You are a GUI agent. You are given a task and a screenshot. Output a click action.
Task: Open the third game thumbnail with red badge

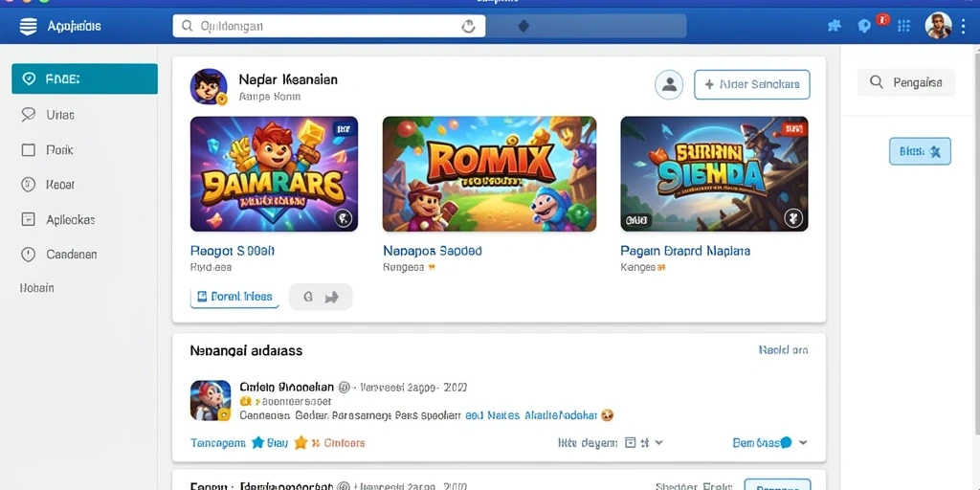pyautogui.click(x=714, y=174)
